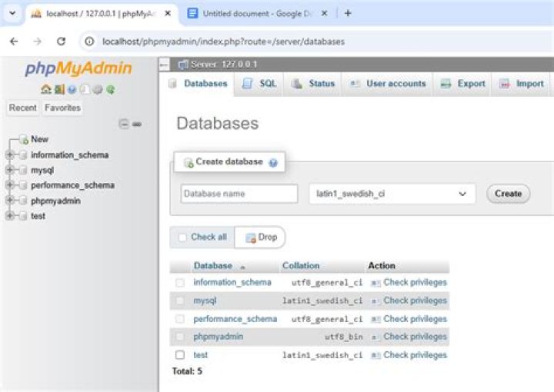Toggle checkbox for phpmyadmin database row
The width and height of the screenshot is (554, 392).
coord(180,337)
